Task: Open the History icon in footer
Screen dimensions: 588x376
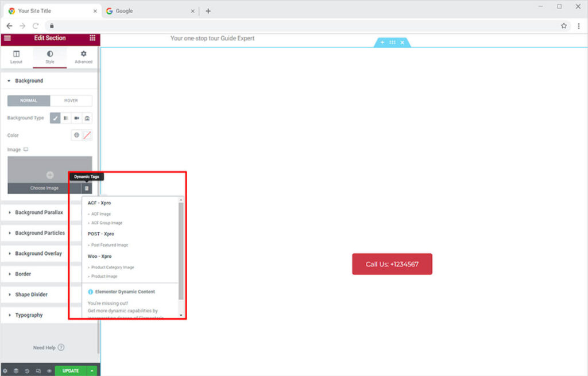Action: click(27, 371)
